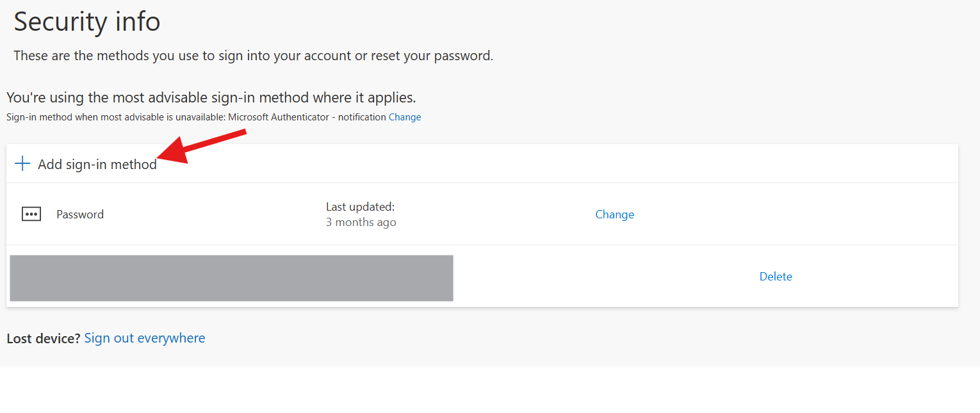Select Change link in the Password row
The image size is (980, 413).
[x=614, y=215]
